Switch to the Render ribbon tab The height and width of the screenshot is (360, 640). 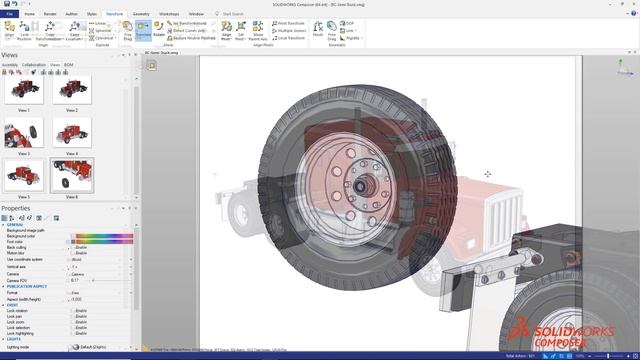[50, 14]
